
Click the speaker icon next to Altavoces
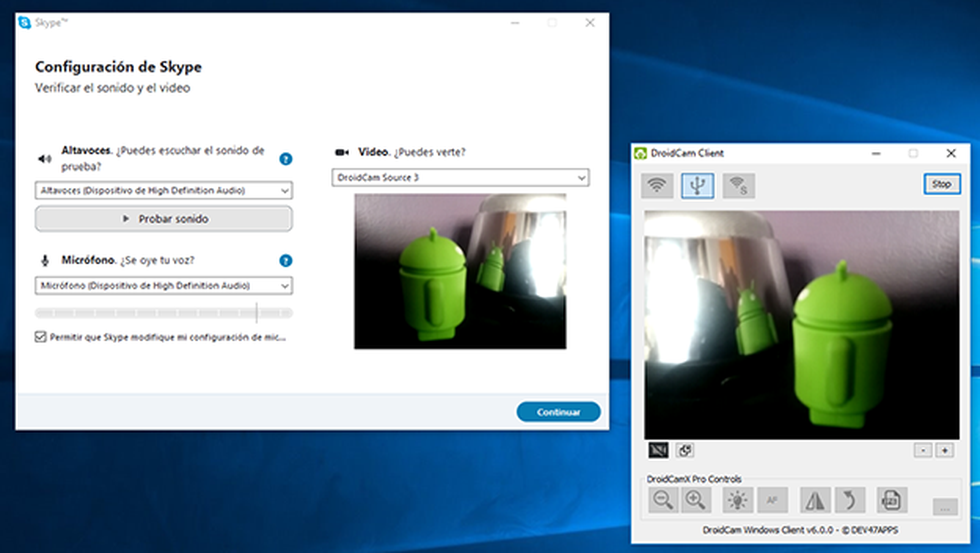pos(44,159)
